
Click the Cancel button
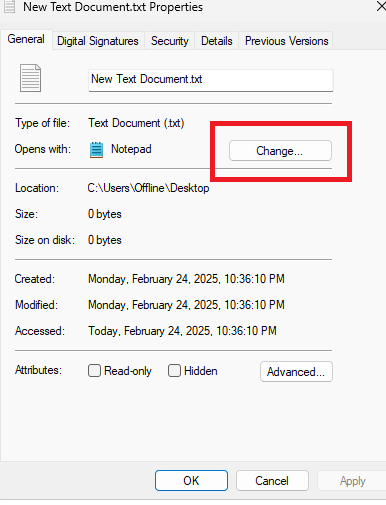click(x=272, y=481)
